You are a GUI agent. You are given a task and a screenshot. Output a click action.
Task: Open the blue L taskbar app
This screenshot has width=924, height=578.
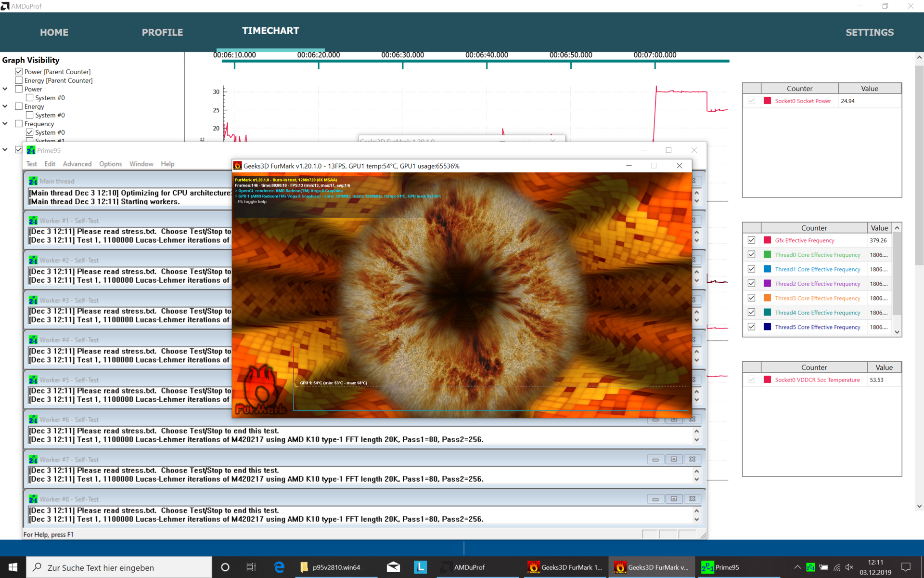click(420, 567)
